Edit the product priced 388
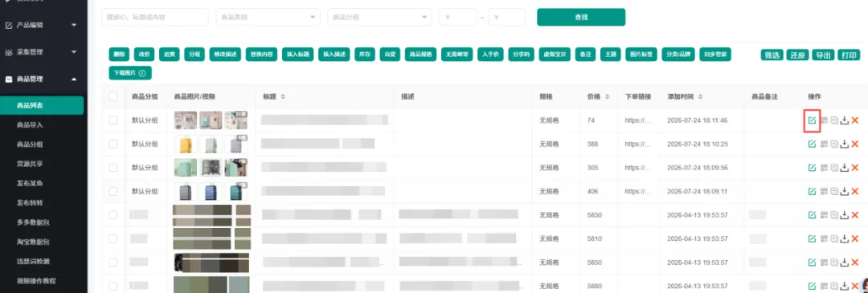The width and height of the screenshot is (868, 293). tap(812, 144)
